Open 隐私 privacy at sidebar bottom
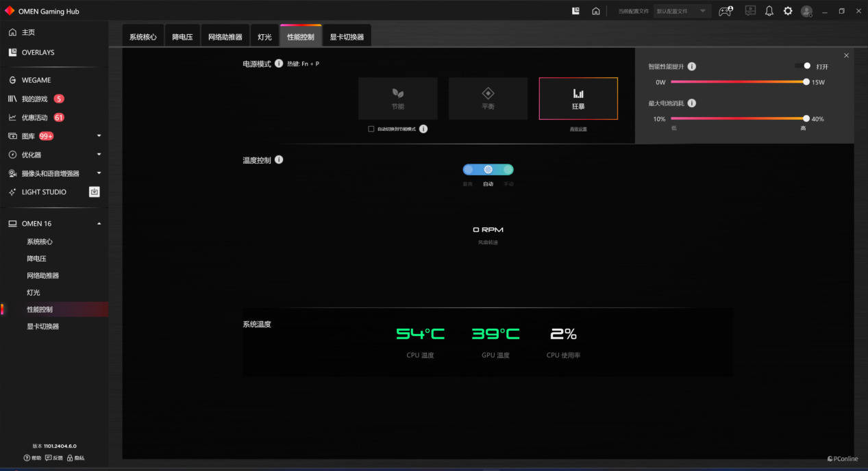The width and height of the screenshot is (868, 471). tap(75, 458)
